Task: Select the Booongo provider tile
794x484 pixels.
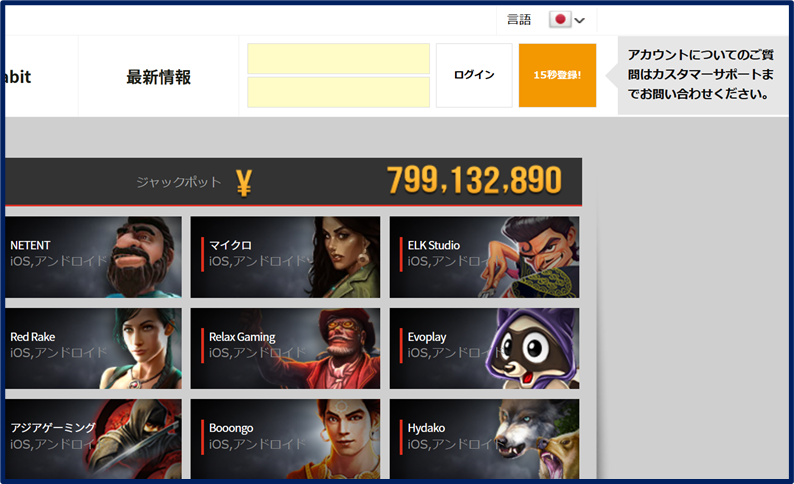Action: [285, 439]
